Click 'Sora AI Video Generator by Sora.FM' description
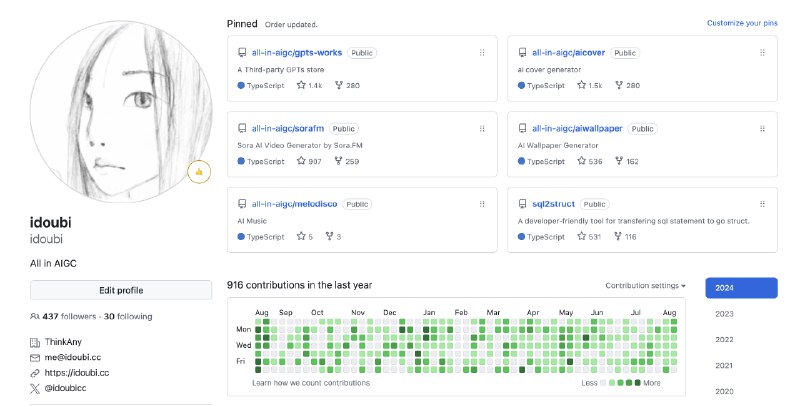800x406 pixels. click(x=300, y=145)
